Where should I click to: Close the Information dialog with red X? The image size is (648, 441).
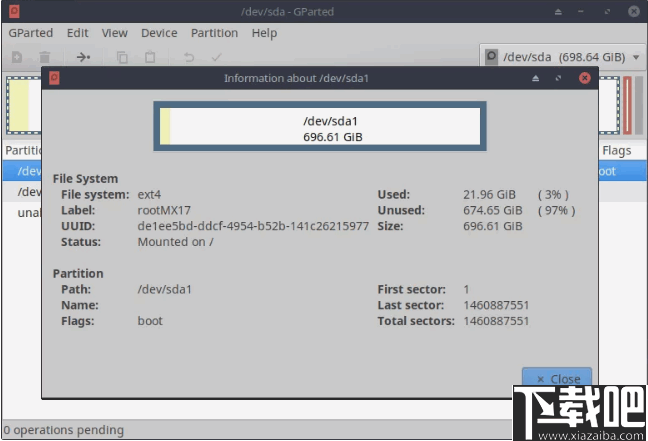tap(584, 78)
